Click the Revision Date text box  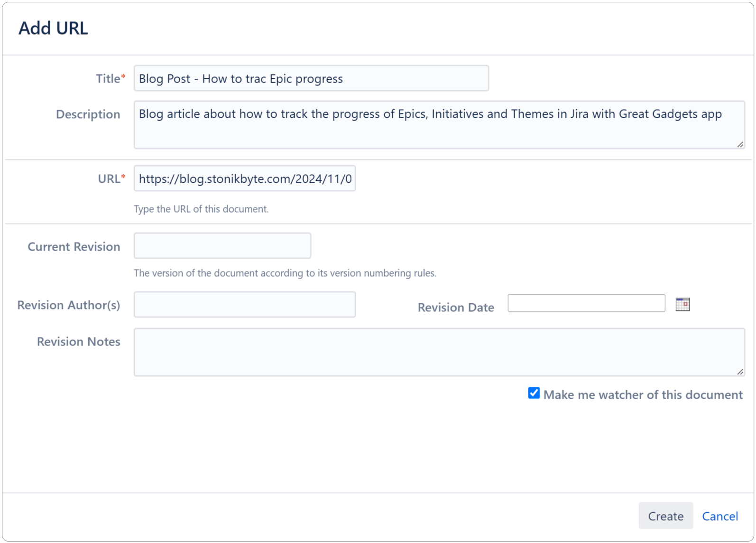click(586, 303)
